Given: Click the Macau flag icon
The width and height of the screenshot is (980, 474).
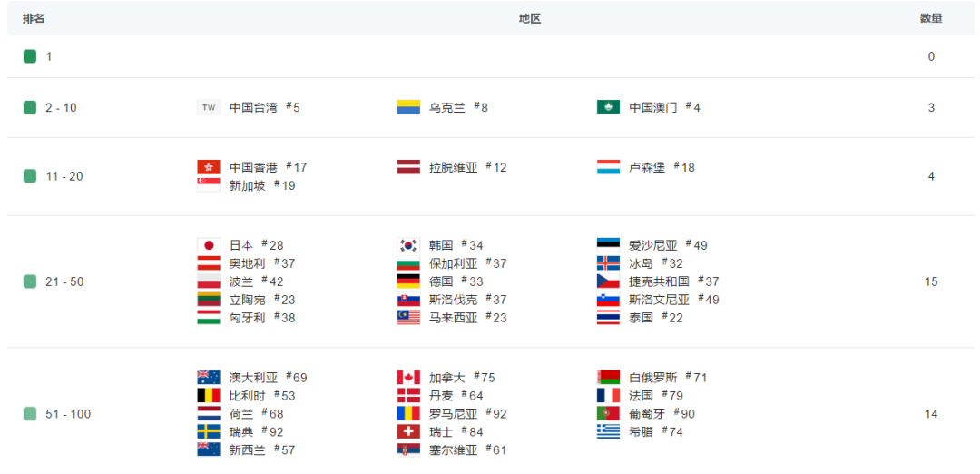Looking at the screenshot, I should click(608, 107).
